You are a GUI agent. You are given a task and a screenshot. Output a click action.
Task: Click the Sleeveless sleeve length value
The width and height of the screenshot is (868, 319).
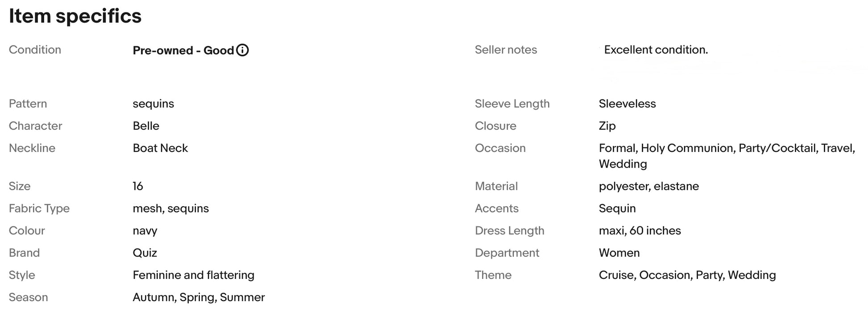tap(627, 104)
